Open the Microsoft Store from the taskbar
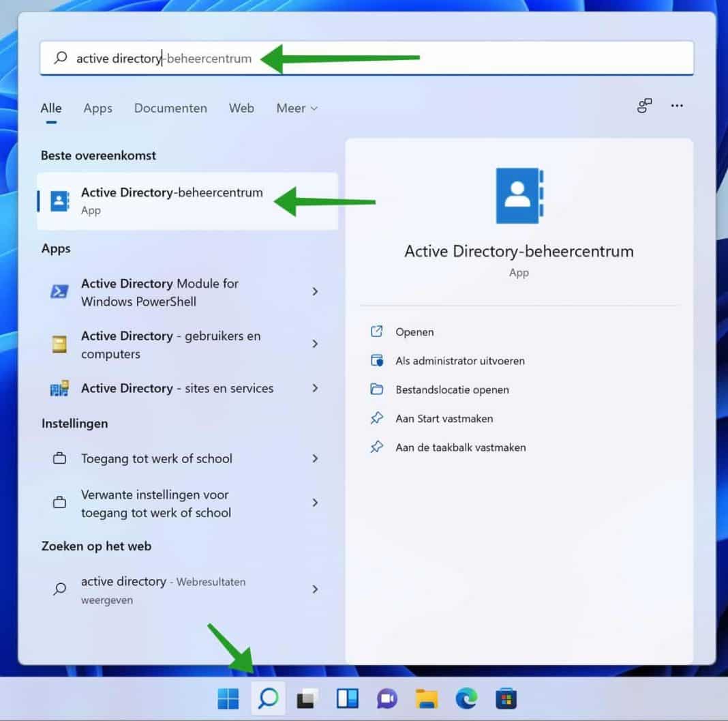The image size is (728, 721). click(505, 698)
